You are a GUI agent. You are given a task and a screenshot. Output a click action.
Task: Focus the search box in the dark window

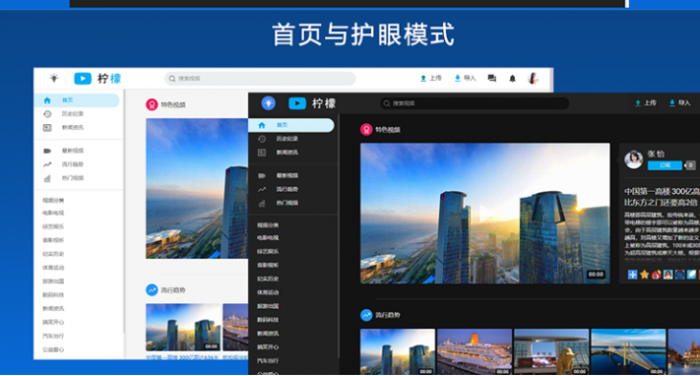pyautogui.click(x=475, y=103)
